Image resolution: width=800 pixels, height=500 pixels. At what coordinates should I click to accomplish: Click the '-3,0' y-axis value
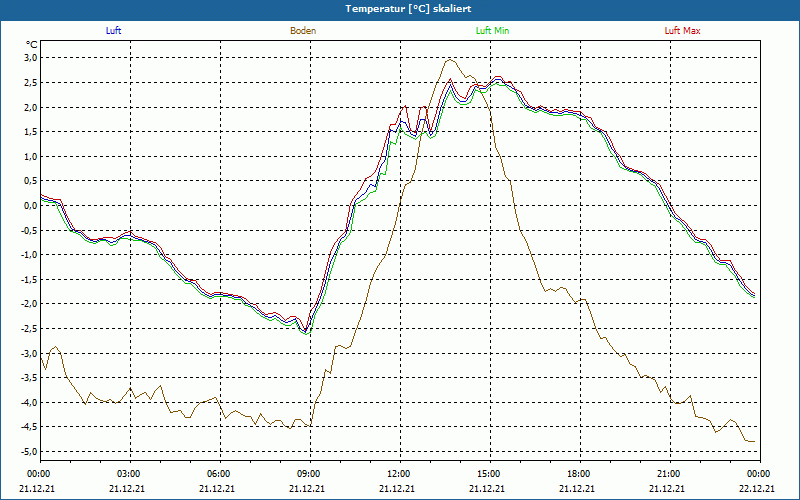[29, 353]
